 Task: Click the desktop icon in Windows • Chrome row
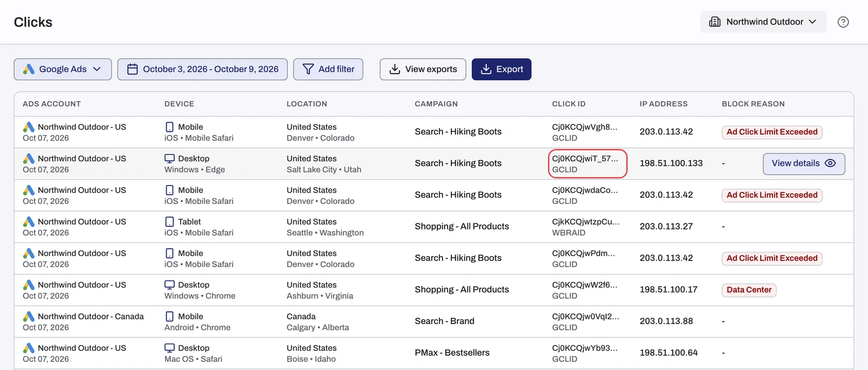pyautogui.click(x=170, y=285)
